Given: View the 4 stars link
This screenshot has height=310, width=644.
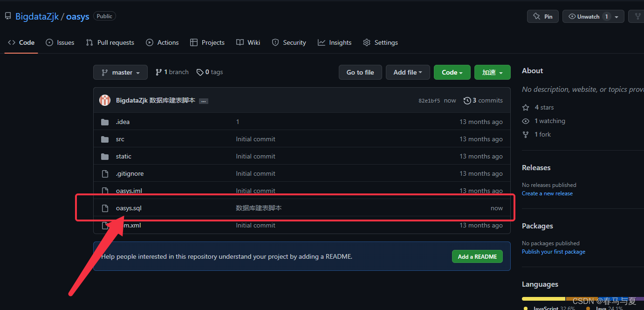Looking at the screenshot, I should (544, 107).
